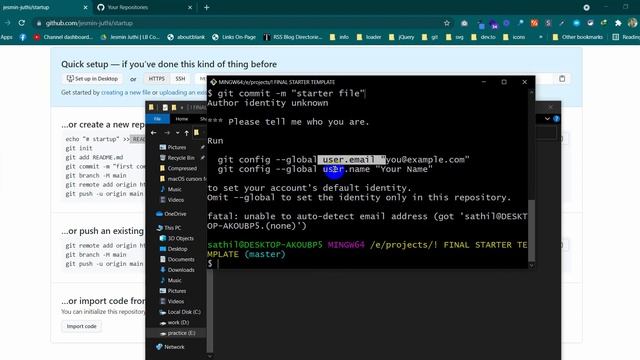Screen dimensions: 640x360
Task: Select the SSH clone option
Action: click(180, 79)
